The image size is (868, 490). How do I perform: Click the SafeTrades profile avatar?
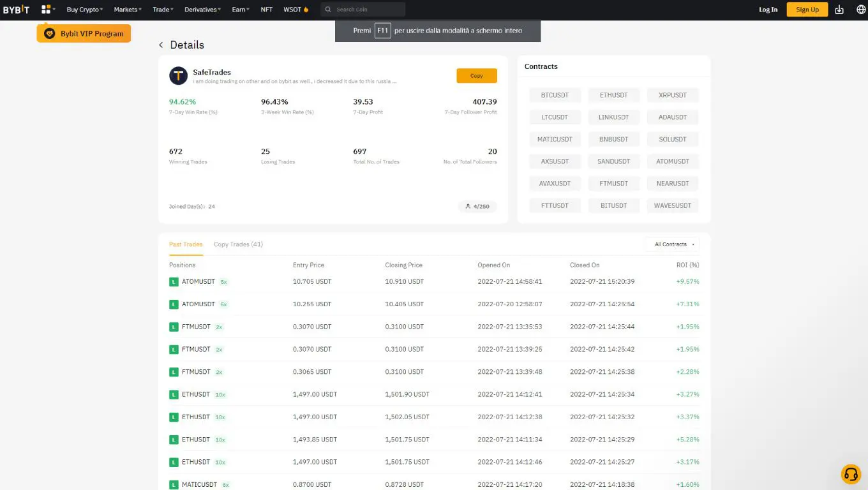click(x=178, y=76)
